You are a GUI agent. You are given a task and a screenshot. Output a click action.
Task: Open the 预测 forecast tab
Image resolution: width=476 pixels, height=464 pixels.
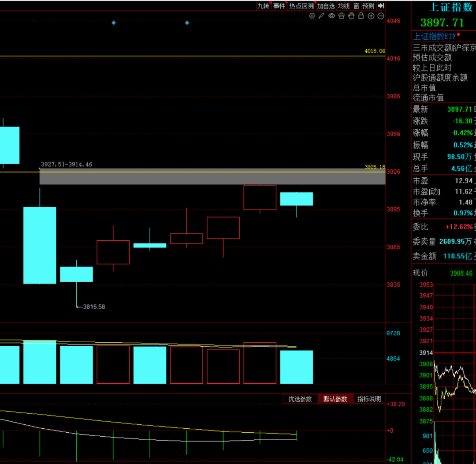click(368, 6)
